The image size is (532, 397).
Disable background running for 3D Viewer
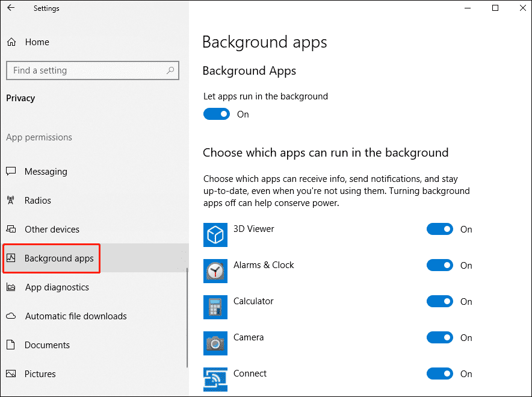coord(440,230)
